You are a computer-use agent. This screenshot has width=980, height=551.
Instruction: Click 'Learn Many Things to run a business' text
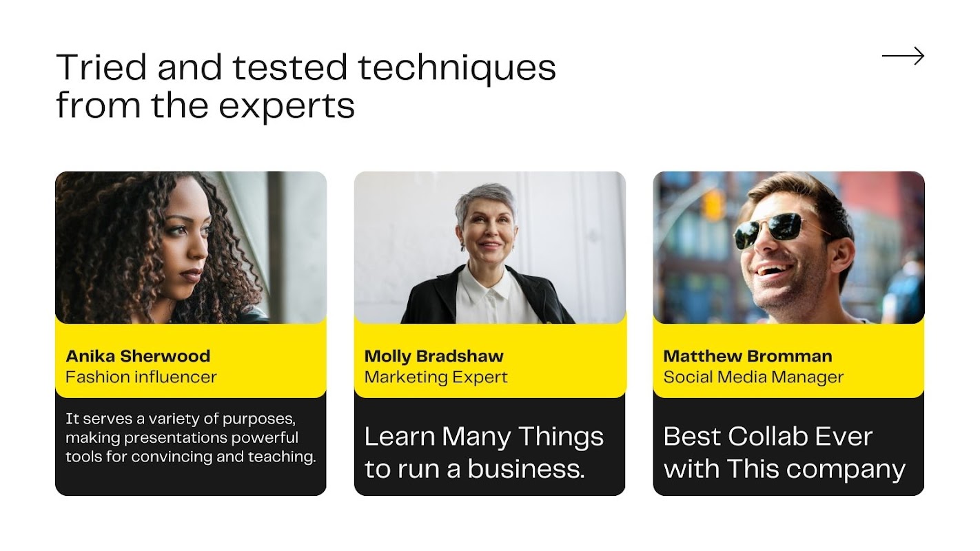coord(483,453)
